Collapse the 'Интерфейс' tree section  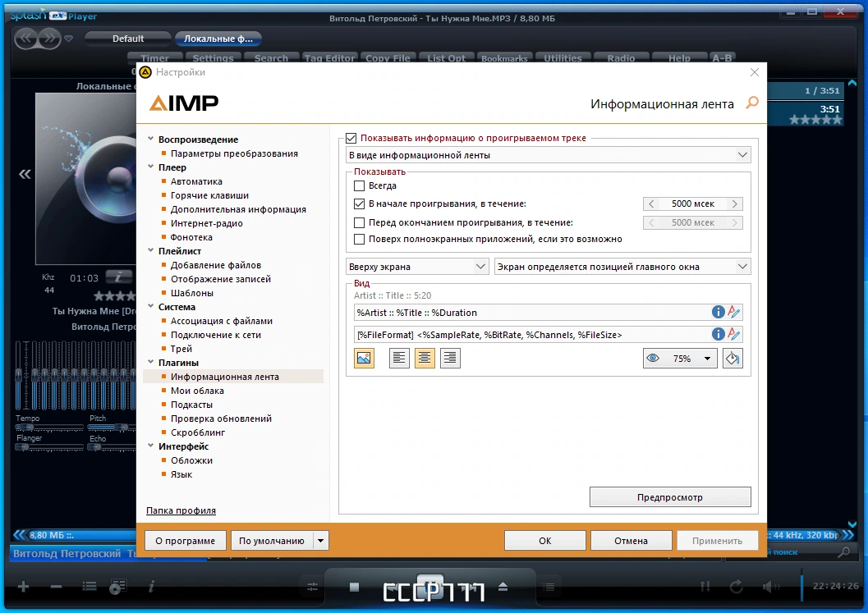[x=150, y=446]
